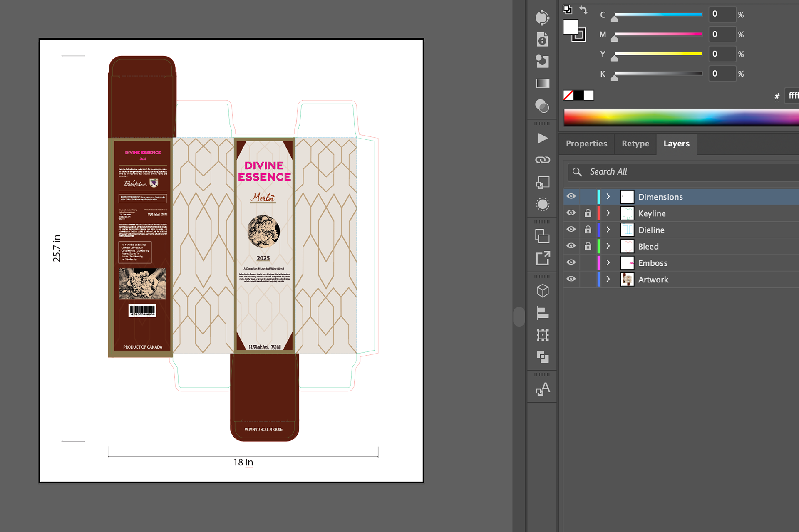Screen dimensions: 799x532
Task: Select the Dieline layer name
Action: tap(651, 230)
